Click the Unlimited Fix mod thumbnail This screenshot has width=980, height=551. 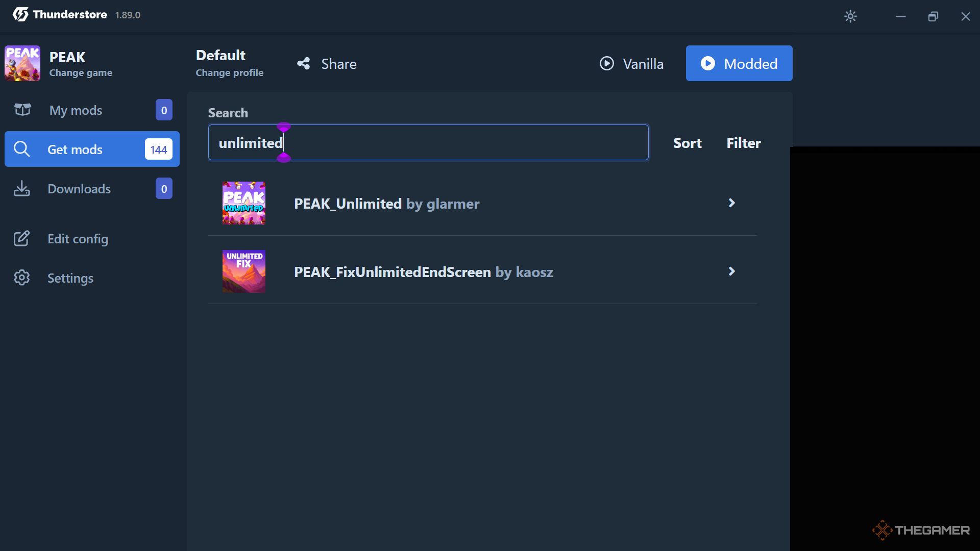(x=244, y=271)
